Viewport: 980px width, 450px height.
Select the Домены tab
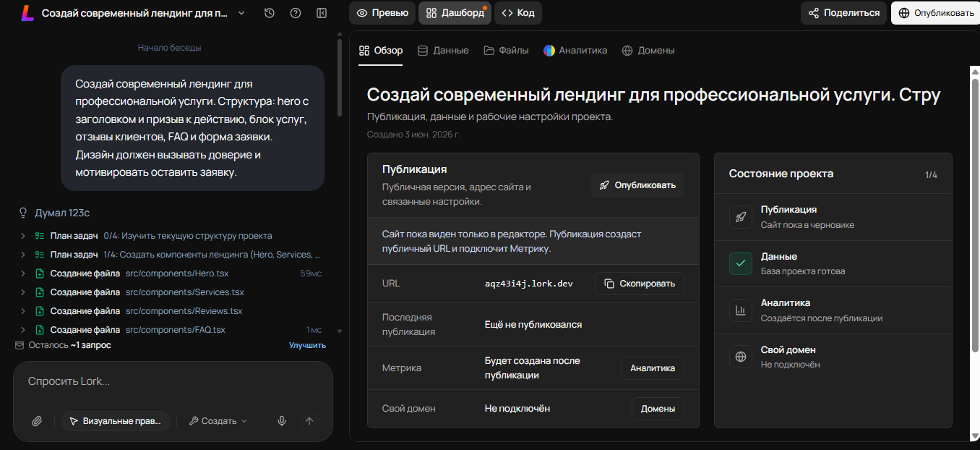click(648, 51)
